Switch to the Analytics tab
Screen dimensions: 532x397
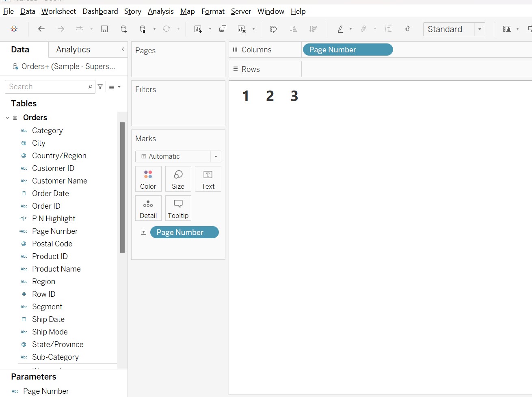(x=73, y=50)
